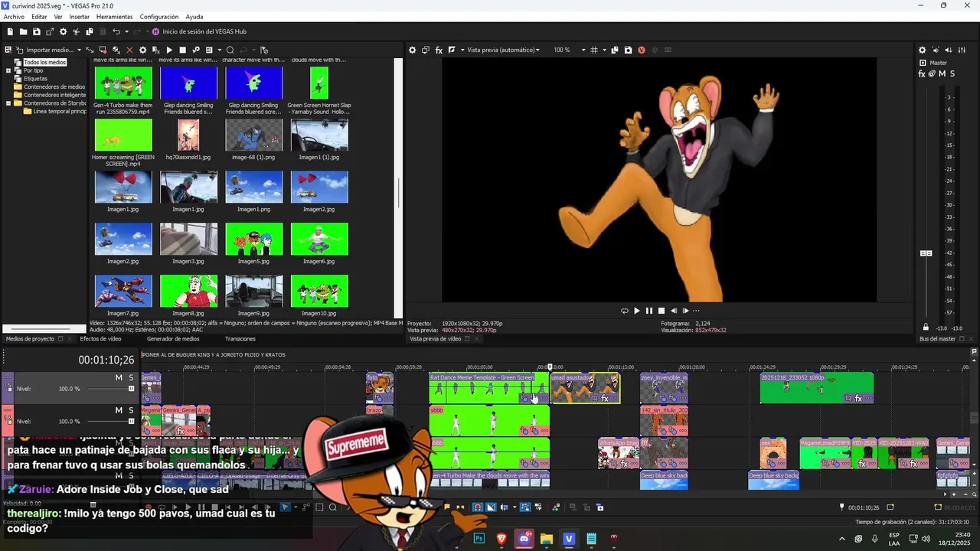Open Archivo menu

(14, 16)
